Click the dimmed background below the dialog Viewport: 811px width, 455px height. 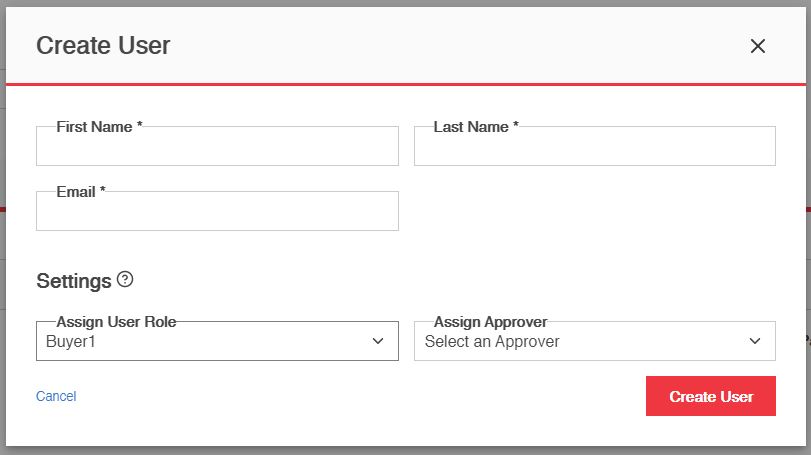click(x=405, y=450)
